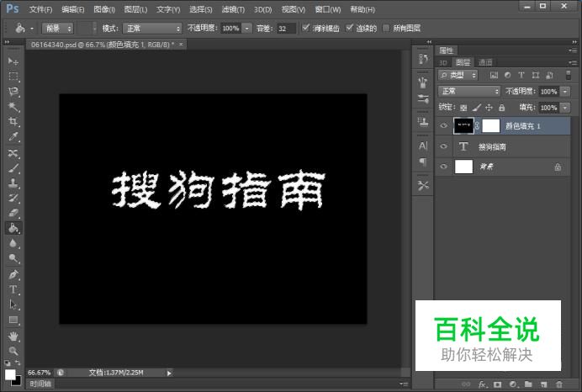Viewport: 582px width, 392px height.
Task: Open layer fill dropdown arrow
Action: pos(565,108)
